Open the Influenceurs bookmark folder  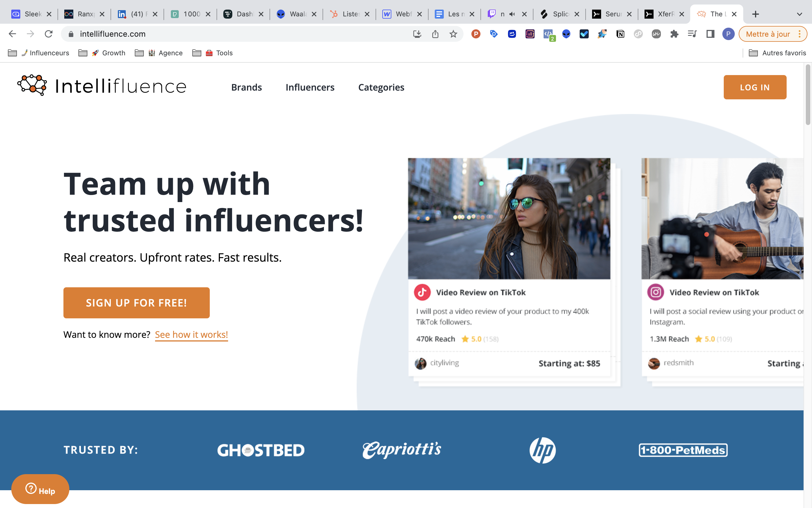(38, 53)
